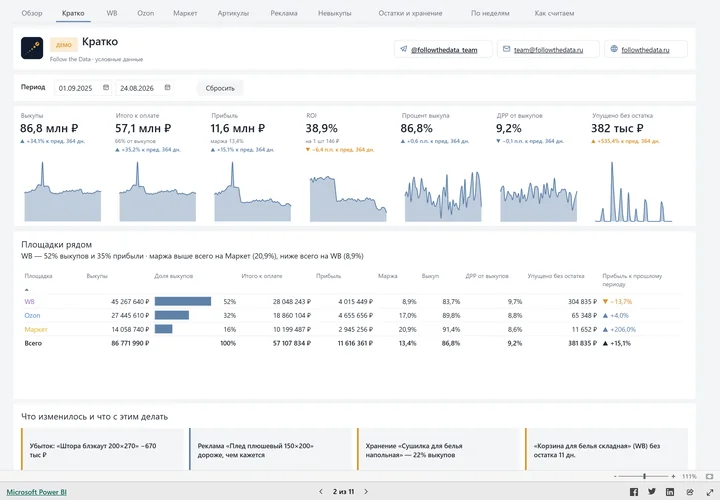Click the Follow the Data logo

click(32, 48)
